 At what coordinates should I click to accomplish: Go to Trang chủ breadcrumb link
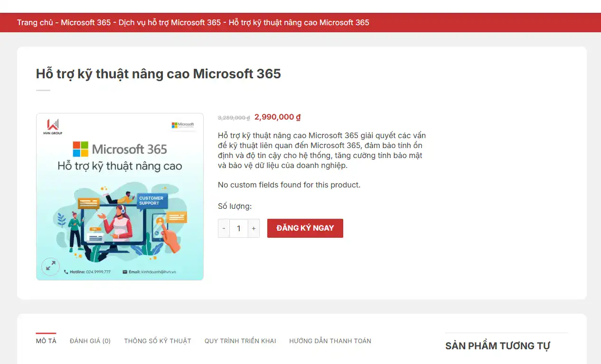(35, 22)
